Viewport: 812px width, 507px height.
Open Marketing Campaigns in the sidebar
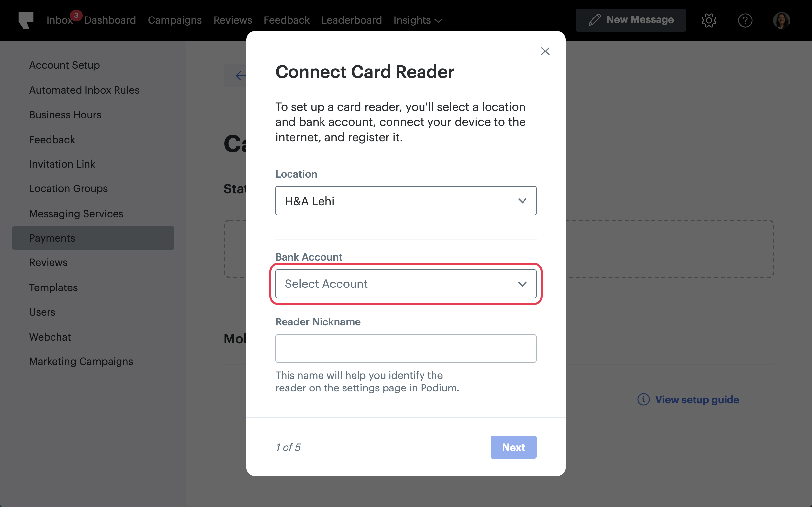point(81,361)
